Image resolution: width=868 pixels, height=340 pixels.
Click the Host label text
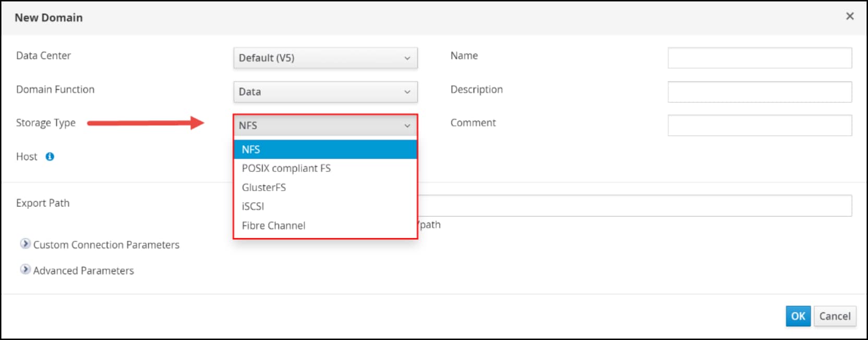tap(27, 157)
